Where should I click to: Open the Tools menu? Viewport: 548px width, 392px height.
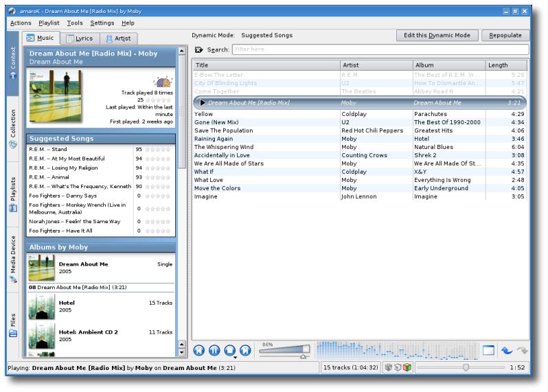pyautogui.click(x=75, y=23)
